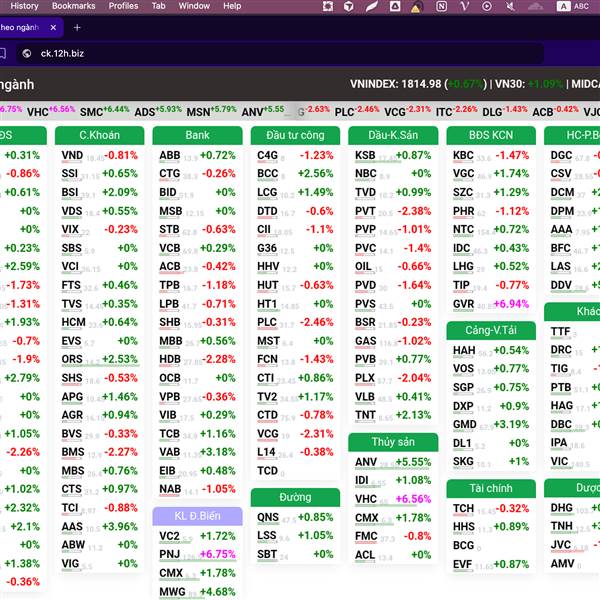
Task: Select the Dầu-K.Sản sector header
Action: [393, 135]
